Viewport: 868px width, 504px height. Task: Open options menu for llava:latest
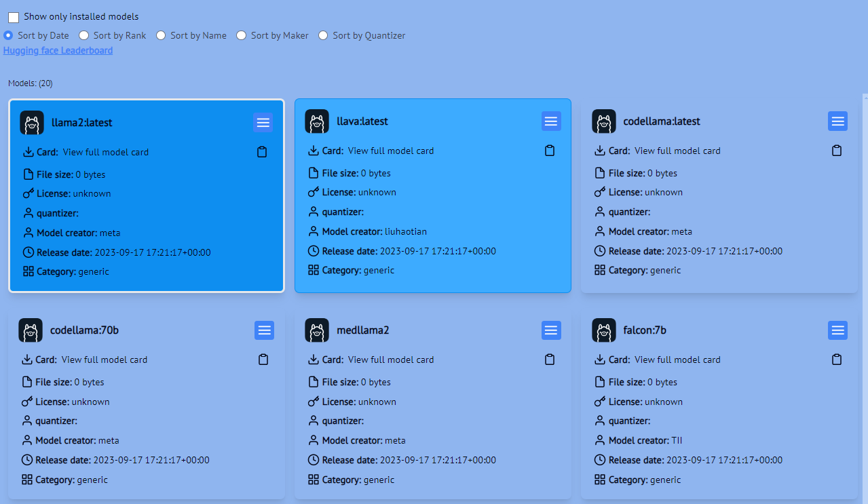coord(550,121)
